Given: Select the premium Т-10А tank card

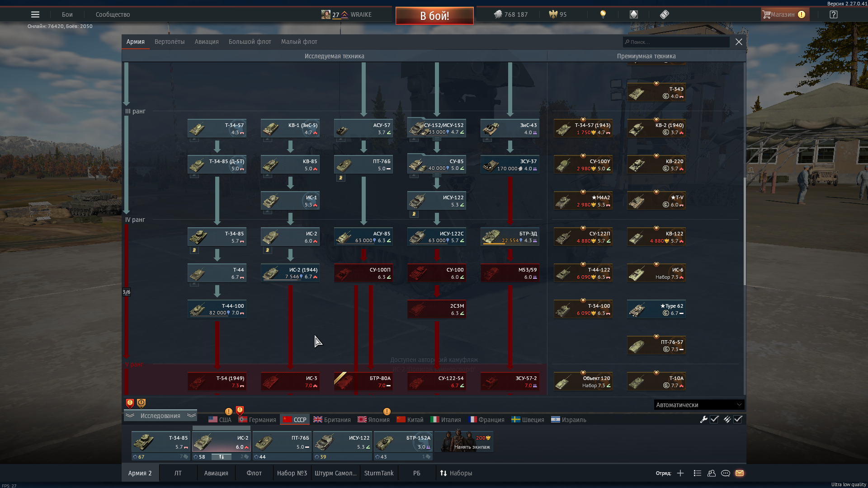Looking at the screenshot, I should [656, 381].
